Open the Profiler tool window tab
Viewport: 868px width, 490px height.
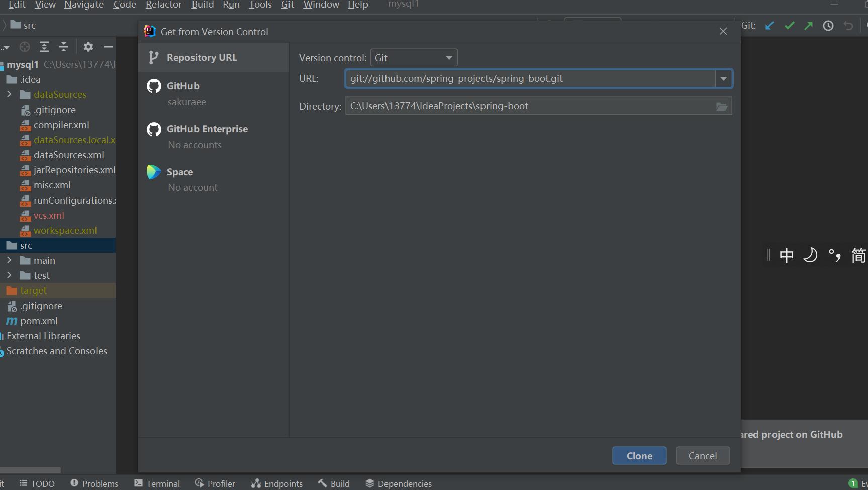coord(215,483)
